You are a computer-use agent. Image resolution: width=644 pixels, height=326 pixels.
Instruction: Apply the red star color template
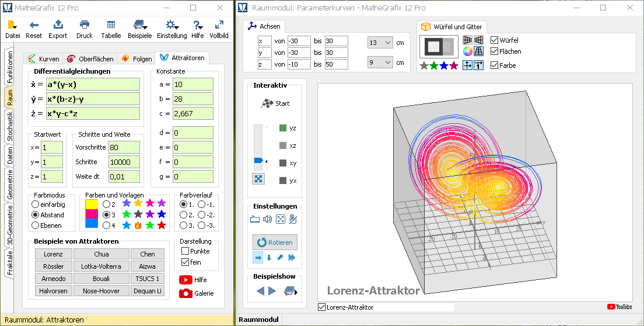162,226
